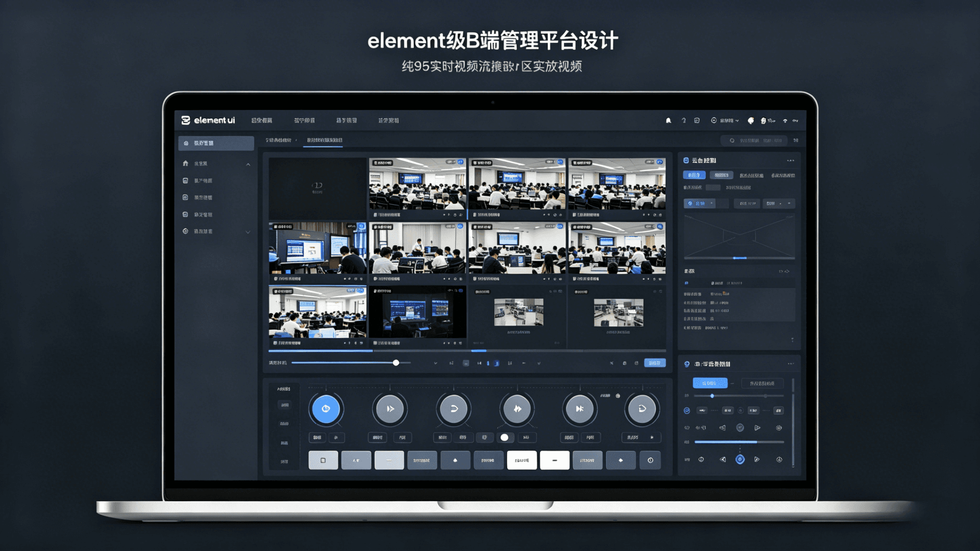Open the user account dropdown in header

pyautogui.click(x=726, y=121)
